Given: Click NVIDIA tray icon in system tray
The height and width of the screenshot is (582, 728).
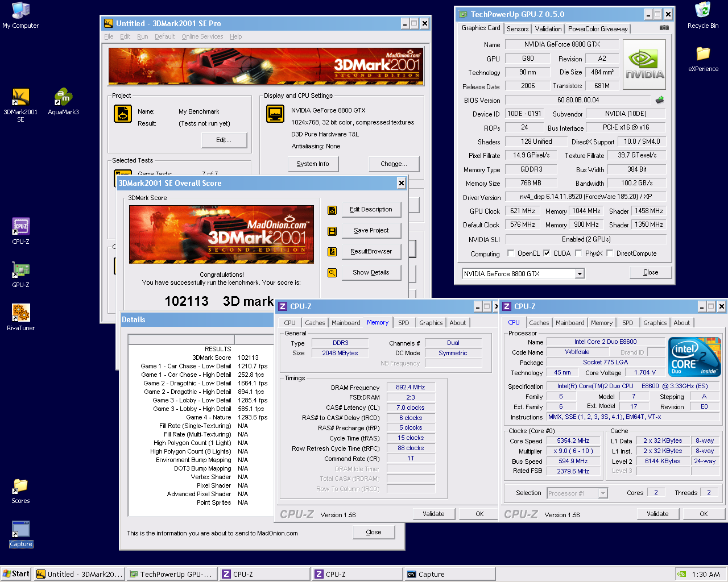Looking at the screenshot, I should 681,574.
